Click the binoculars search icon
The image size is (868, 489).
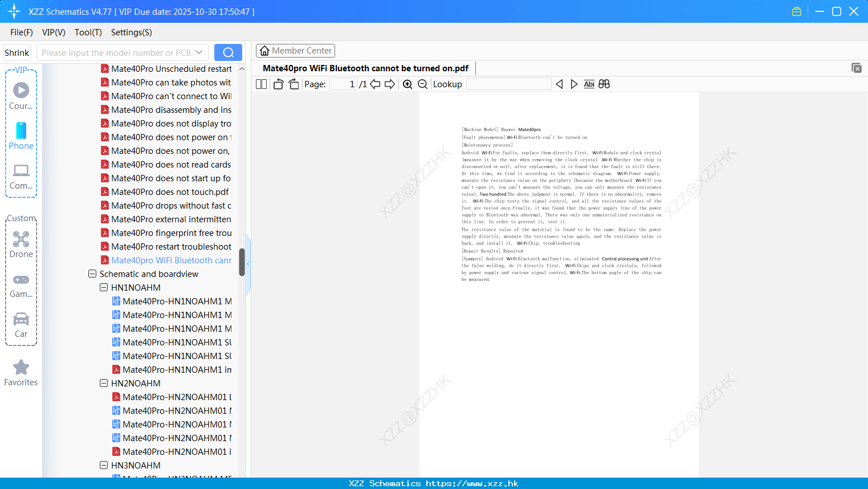(604, 84)
